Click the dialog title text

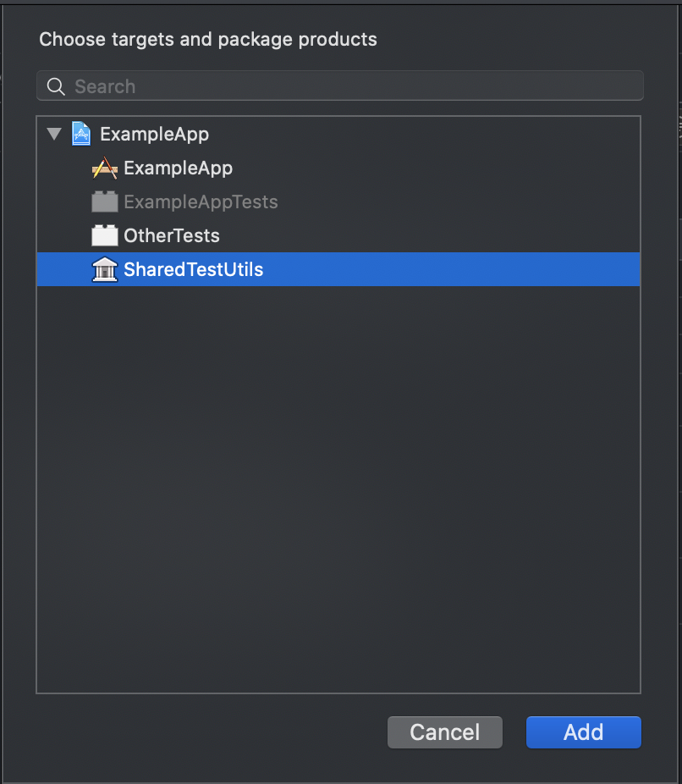(x=207, y=39)
